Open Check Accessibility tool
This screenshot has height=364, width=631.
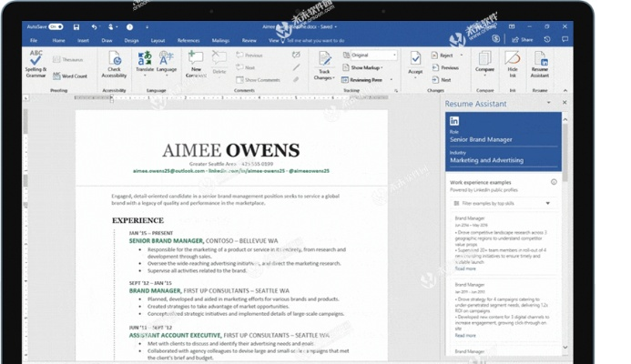(115, 63)
